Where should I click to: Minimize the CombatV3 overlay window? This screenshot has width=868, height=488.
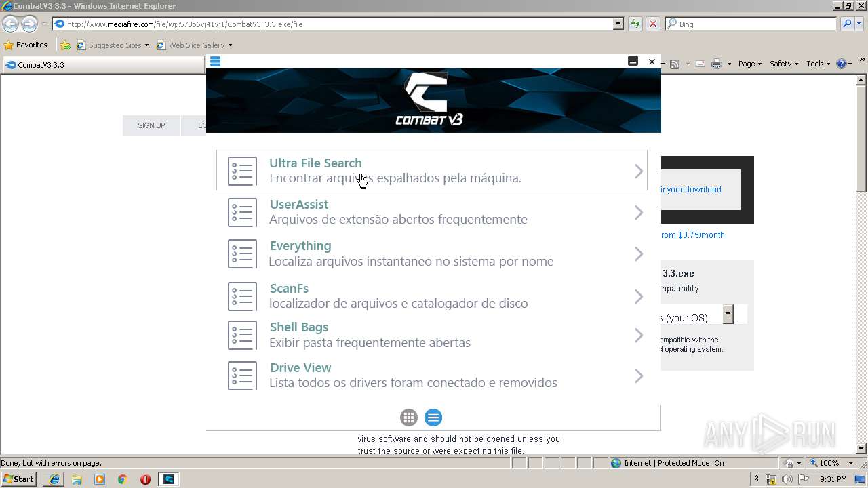[x=633, y=61]
